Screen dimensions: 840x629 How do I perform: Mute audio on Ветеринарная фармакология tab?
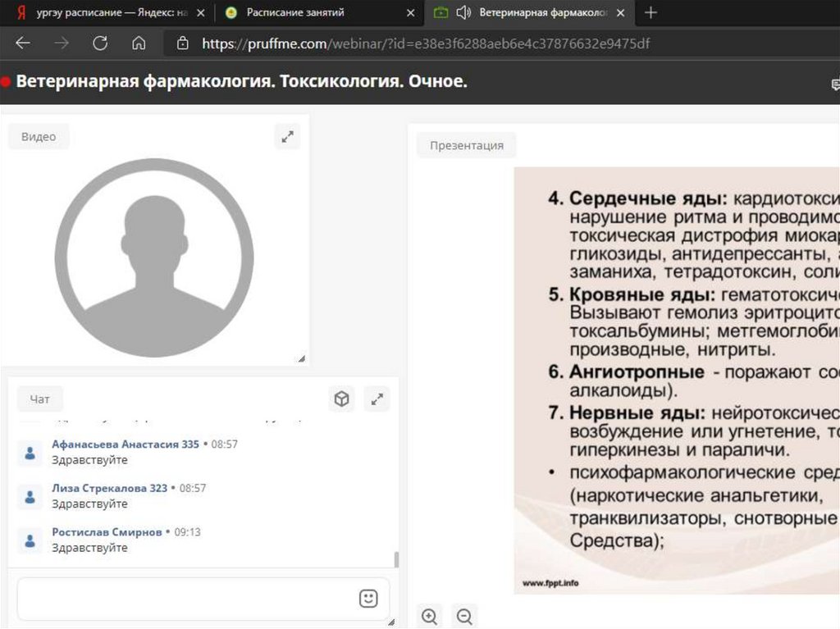point(463,12)
